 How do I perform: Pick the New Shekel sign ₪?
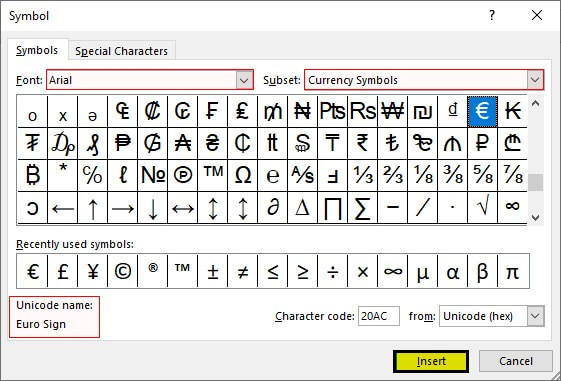tap(423, 111)
